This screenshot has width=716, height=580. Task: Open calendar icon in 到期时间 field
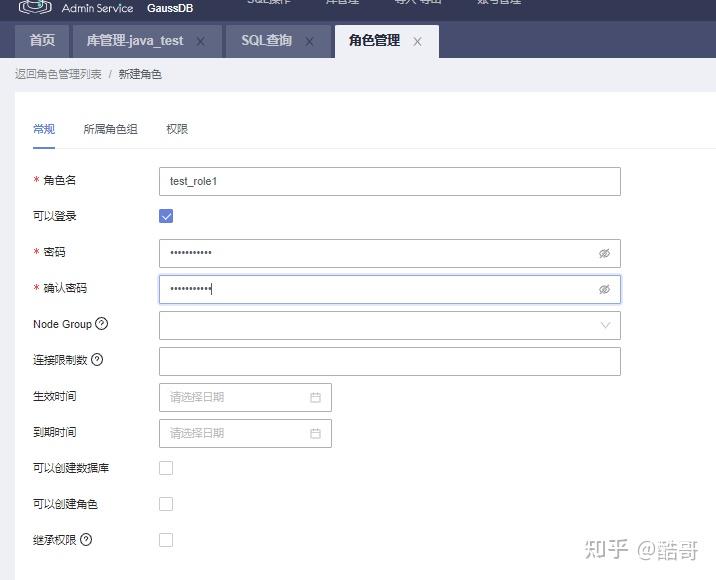pos(315,433)
